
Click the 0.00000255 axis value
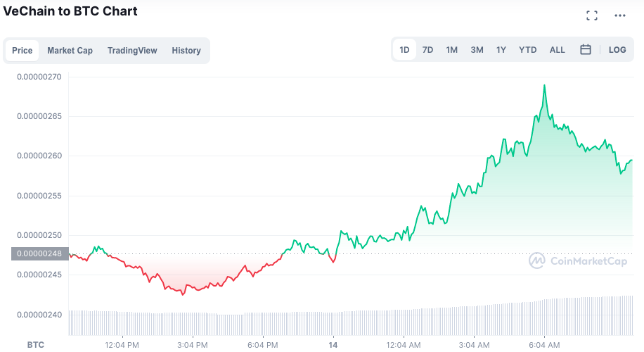tap(39, 196)
